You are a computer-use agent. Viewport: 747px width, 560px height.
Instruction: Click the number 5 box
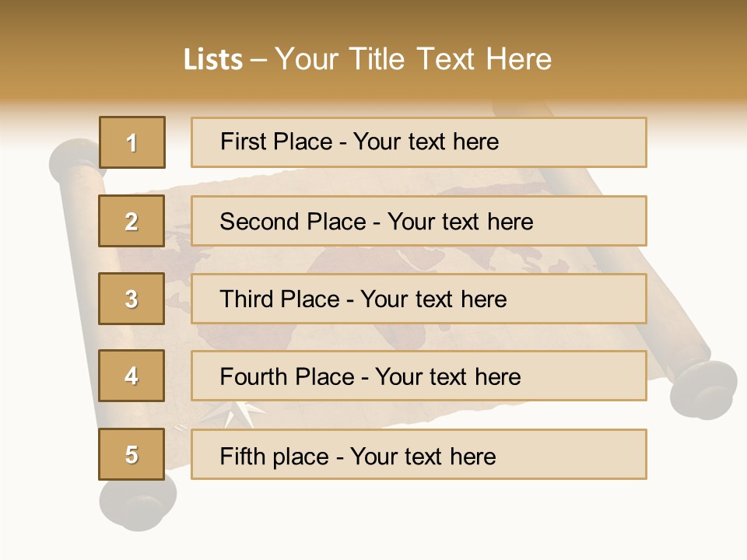tap(132, 454)
